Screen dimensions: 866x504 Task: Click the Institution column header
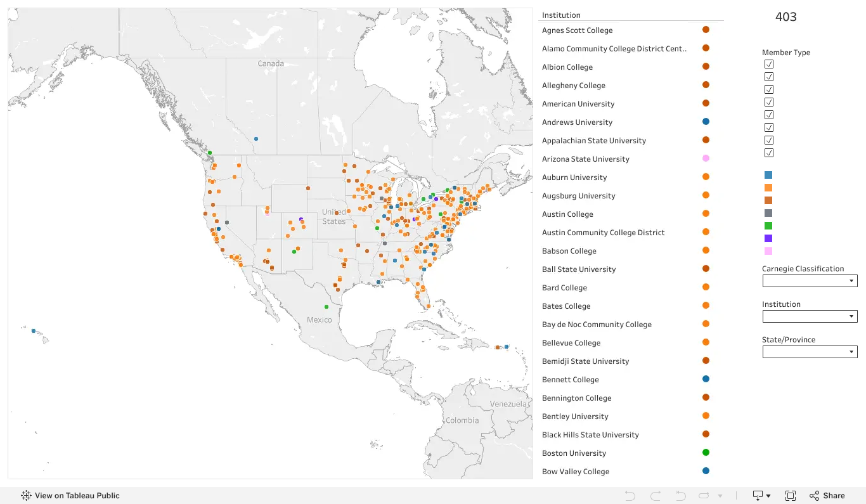click(561, 15)
